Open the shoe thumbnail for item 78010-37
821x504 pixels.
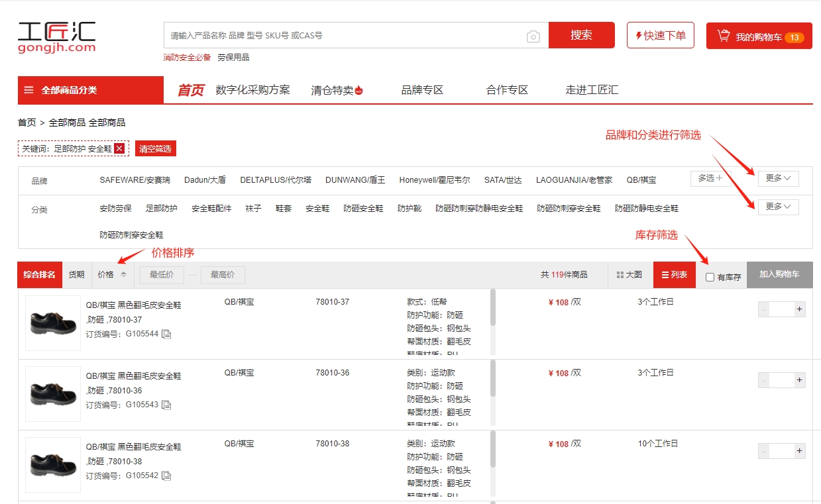click(x=53, y=323)
